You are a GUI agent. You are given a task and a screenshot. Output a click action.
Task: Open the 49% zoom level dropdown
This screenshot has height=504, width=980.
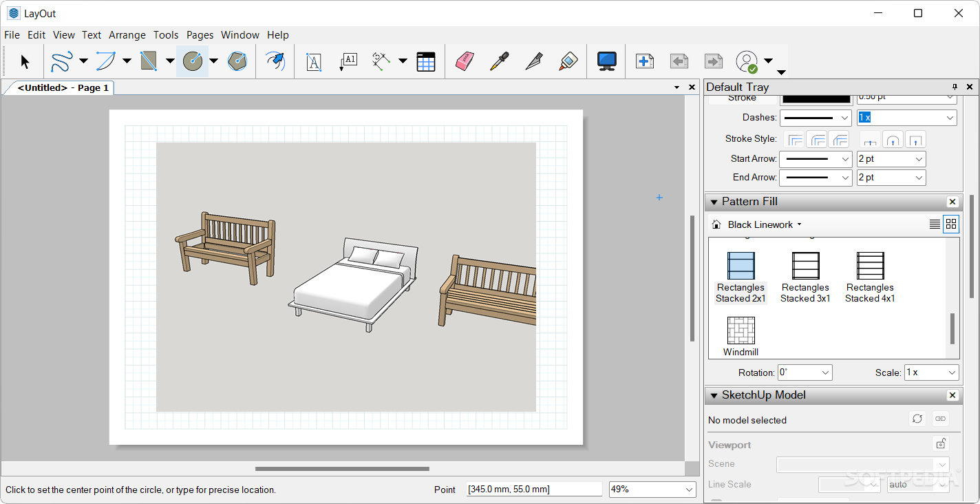(652, 490)
